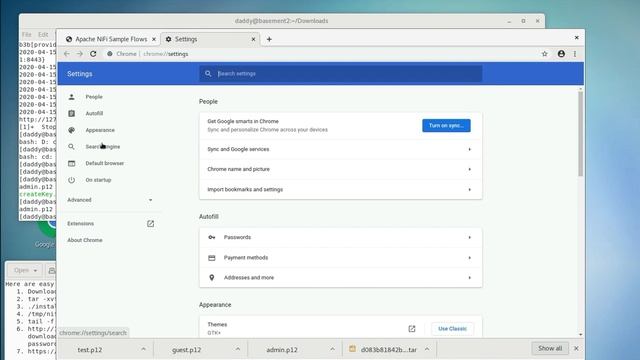Open Extensions link in sidebar
Screen dimensions: 640x360
(80, 224)
